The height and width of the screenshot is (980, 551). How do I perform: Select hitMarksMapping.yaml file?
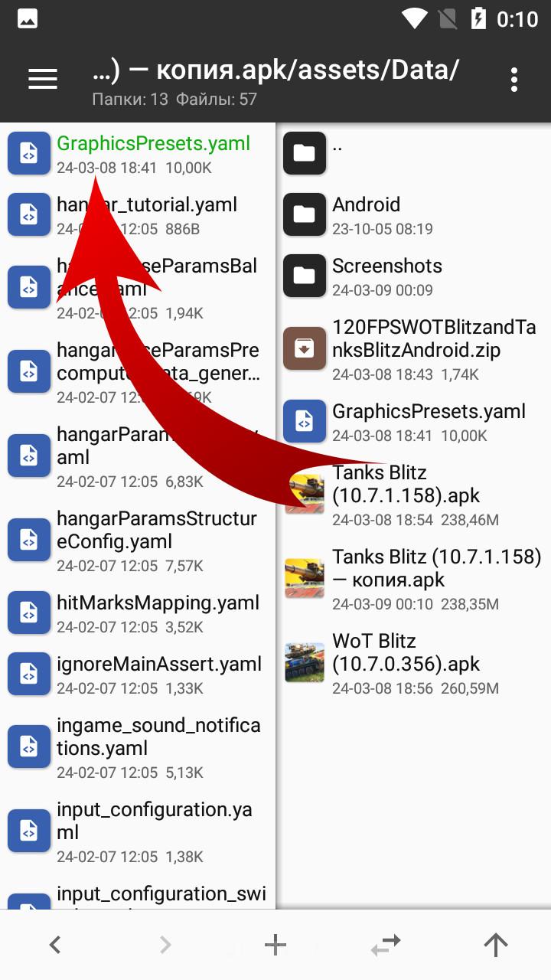tap(138, 612)
